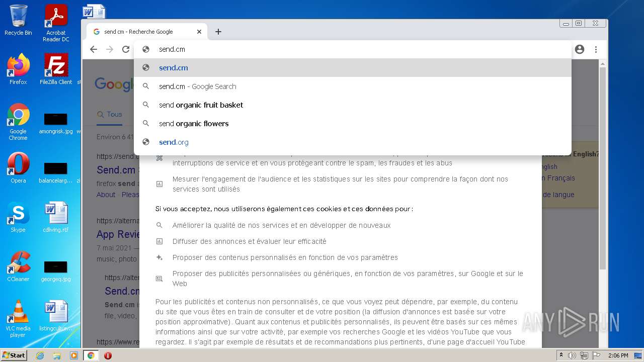The width and height of the screenshot is (644, 362).
Task: Select the 'send cm - Recherche Google' tab
Action: [x=147, y=32]
